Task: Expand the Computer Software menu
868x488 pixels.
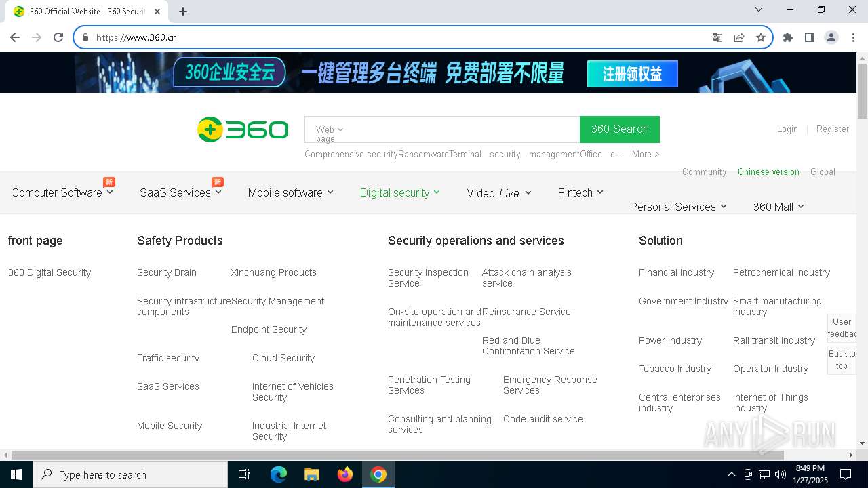Action: point(62,192)
